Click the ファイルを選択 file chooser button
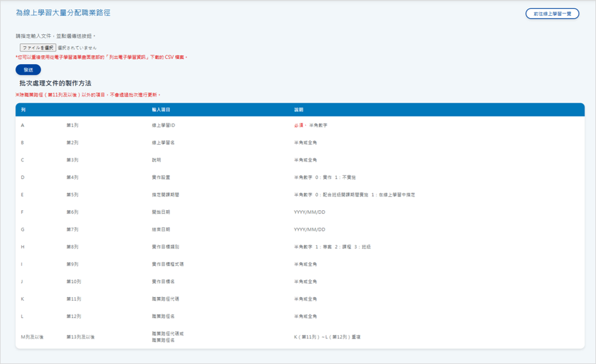Image resolution: width=596 pixels, height=364 pixels. click(38, 48)
